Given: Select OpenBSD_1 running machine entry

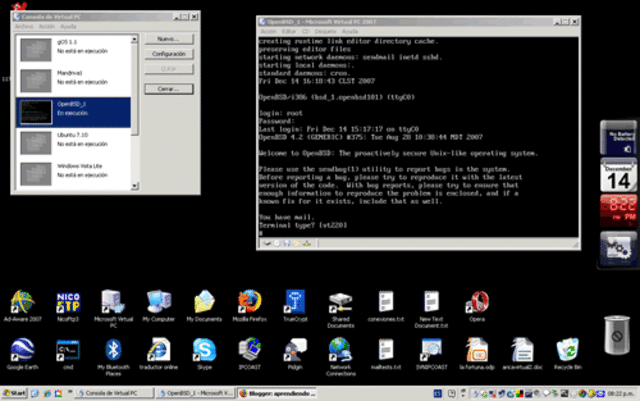Looking at the screenshot, I should coord(73,112).
